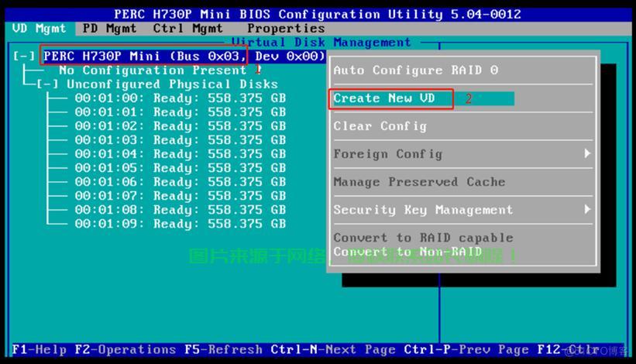Select physical disk 00:01:08
This screenshot has height=364, width=636.
(180, 210)
